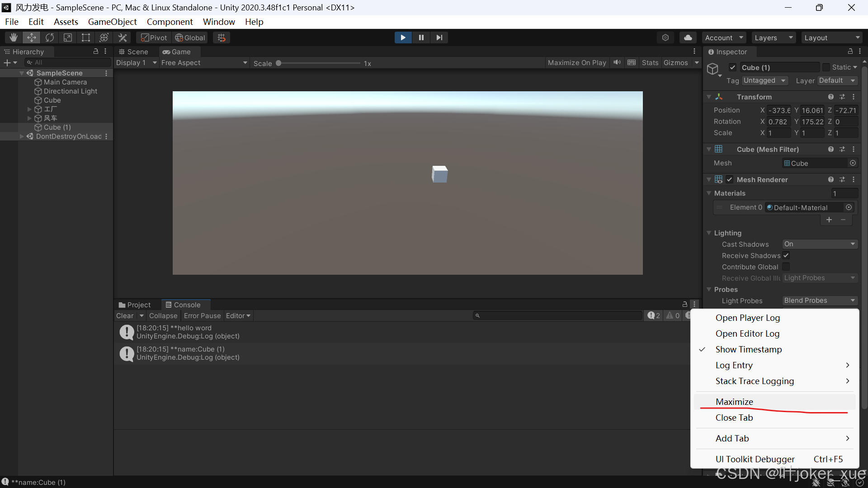The width and height of the screenshot is (868, 488).
Task: Expand the 风车 object in Hierarchy
Action: click(x=29, y=118)
